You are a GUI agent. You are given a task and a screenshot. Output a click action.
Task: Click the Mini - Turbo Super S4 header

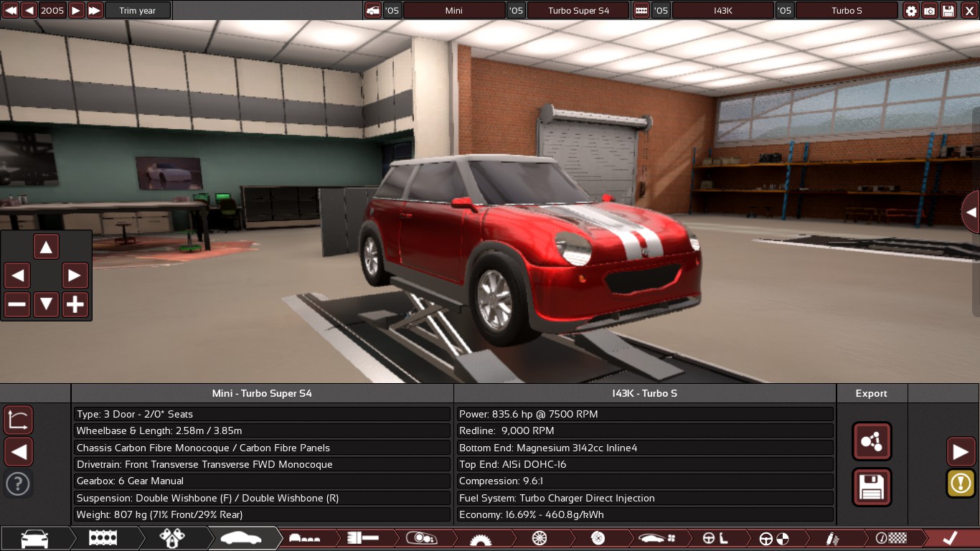click(x=262, y=393)
